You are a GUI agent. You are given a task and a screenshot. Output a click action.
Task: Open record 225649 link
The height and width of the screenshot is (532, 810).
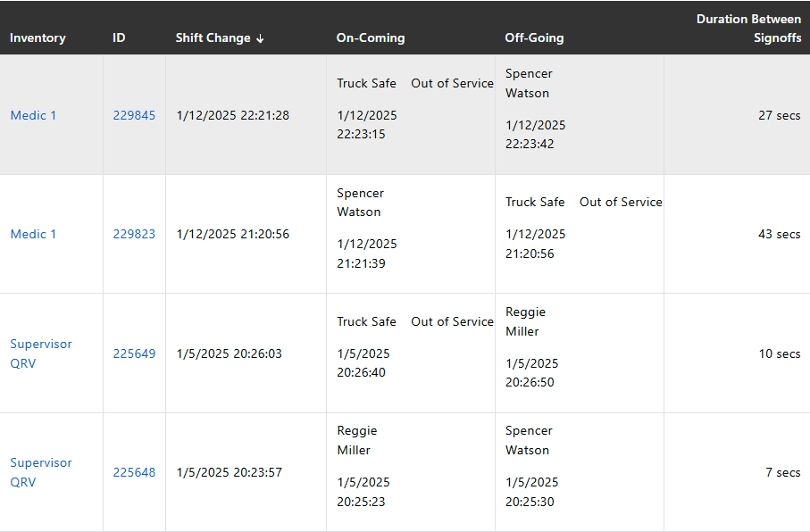pos(135,353)
